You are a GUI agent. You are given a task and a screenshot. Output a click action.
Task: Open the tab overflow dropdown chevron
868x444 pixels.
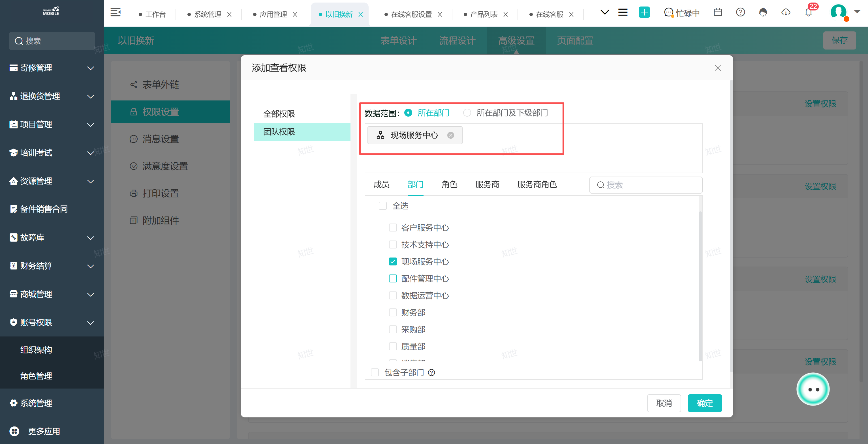(604, 12)
